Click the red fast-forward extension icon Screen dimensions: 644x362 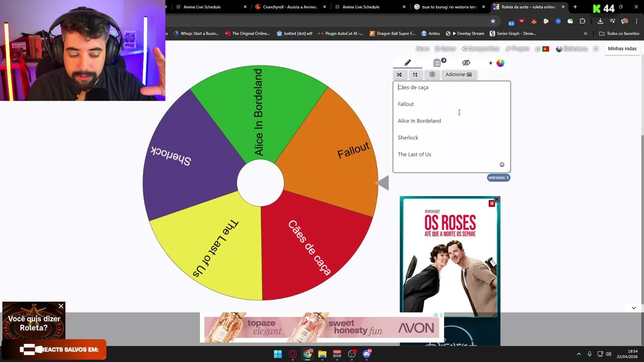(522, 21)
